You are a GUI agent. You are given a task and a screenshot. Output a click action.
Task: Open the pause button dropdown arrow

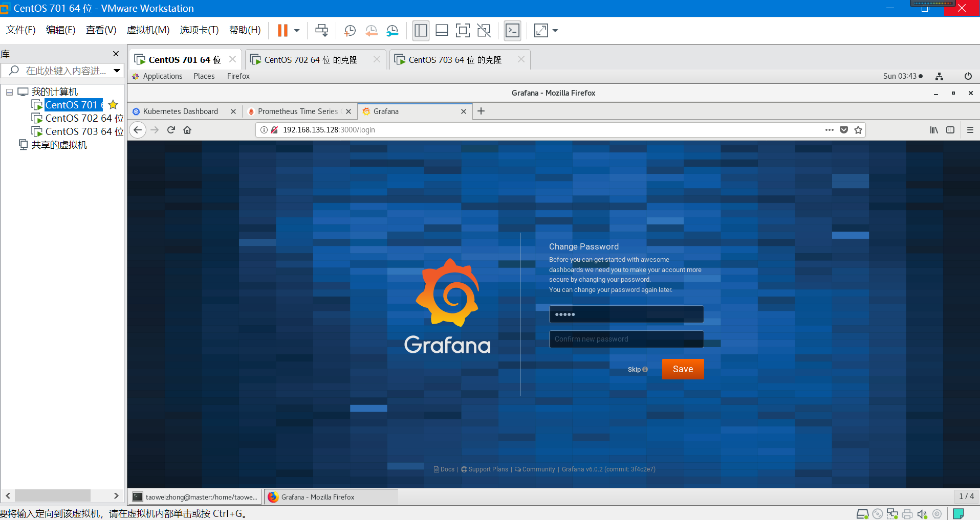(297, 31)
